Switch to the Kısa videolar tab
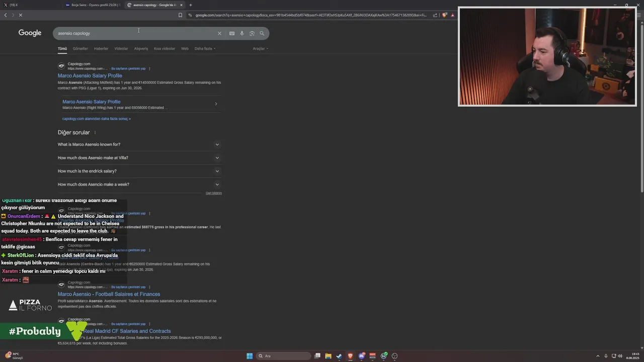The width and height of the screenshot is (644, 362). (165, 49)
